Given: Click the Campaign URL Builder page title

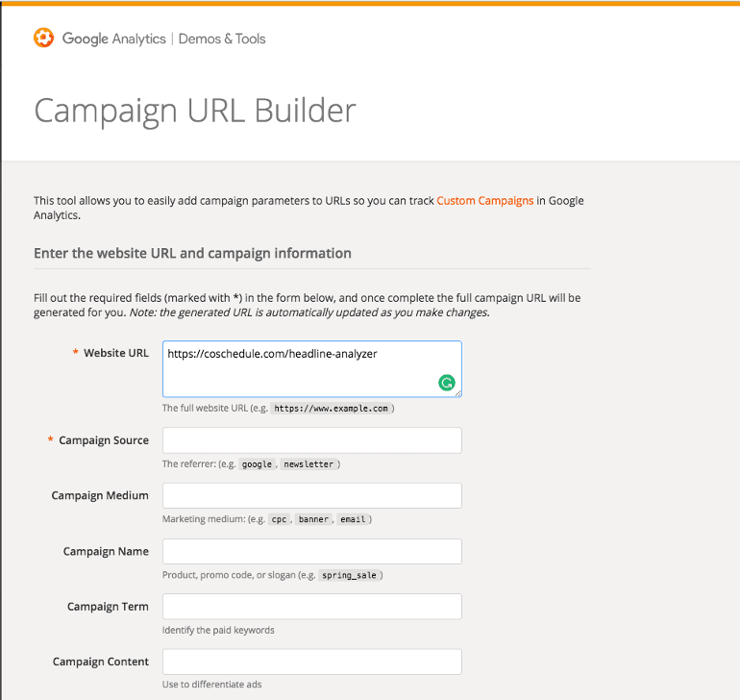Looking at the screenshot, I should (195, 111).
